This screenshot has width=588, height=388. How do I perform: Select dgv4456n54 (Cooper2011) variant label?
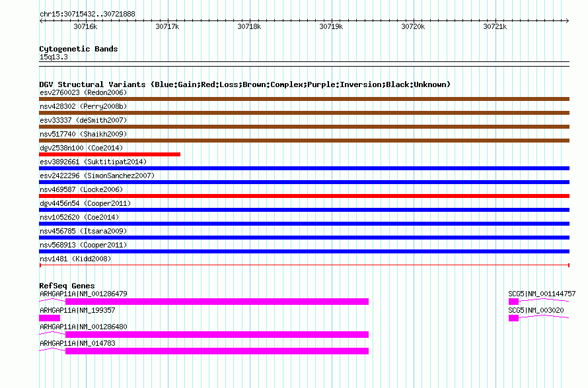85,203
